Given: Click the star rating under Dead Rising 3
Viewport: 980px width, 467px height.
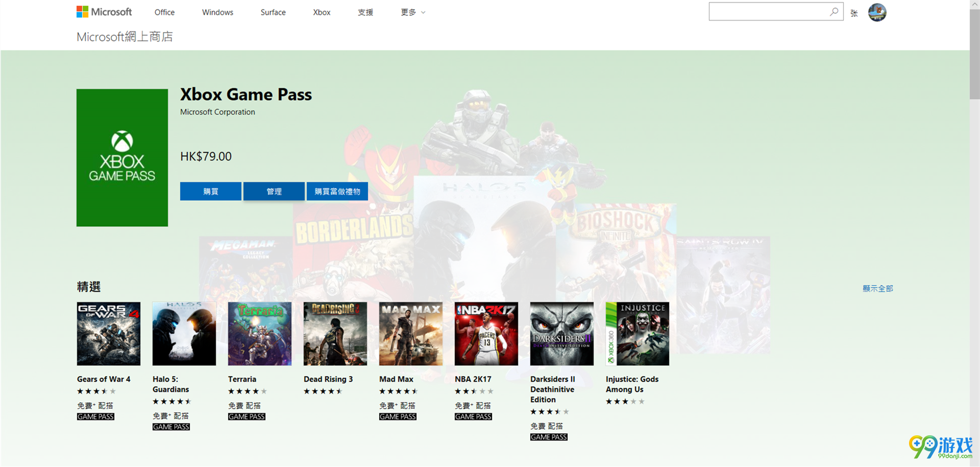Looking at the screenshot, I should 323,391.
